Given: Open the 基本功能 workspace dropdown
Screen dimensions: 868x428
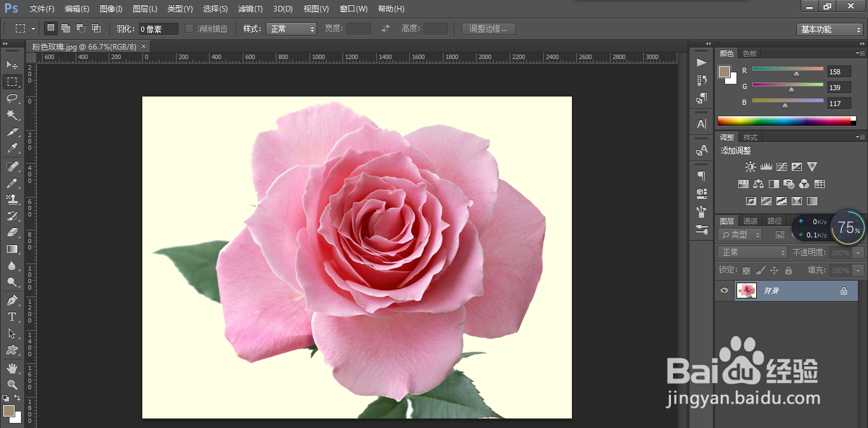Looking at the screenshot, I should [x=829, y=29].
